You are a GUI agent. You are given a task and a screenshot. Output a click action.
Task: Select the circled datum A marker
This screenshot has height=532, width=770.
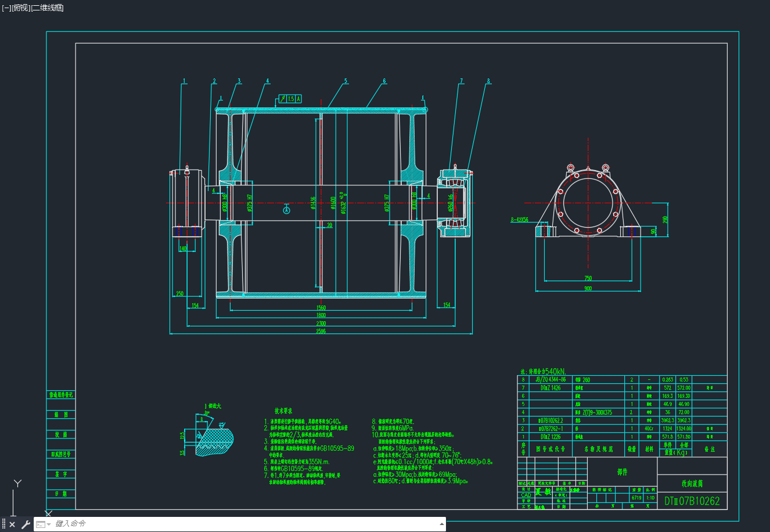286,210
